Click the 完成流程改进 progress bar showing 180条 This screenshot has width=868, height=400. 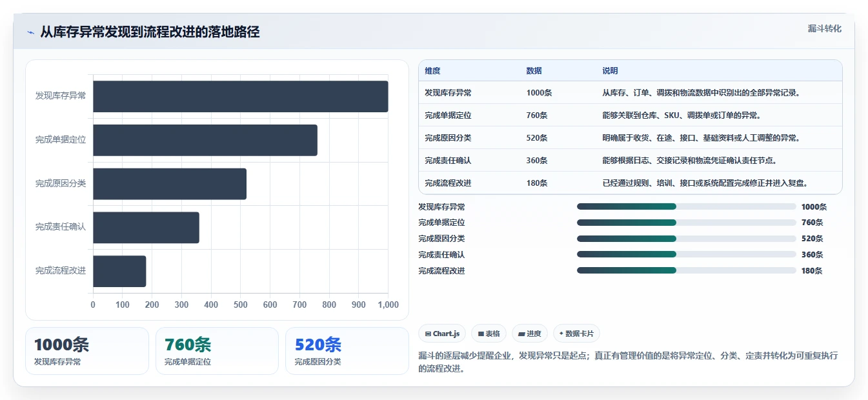(x=687, y=271)
